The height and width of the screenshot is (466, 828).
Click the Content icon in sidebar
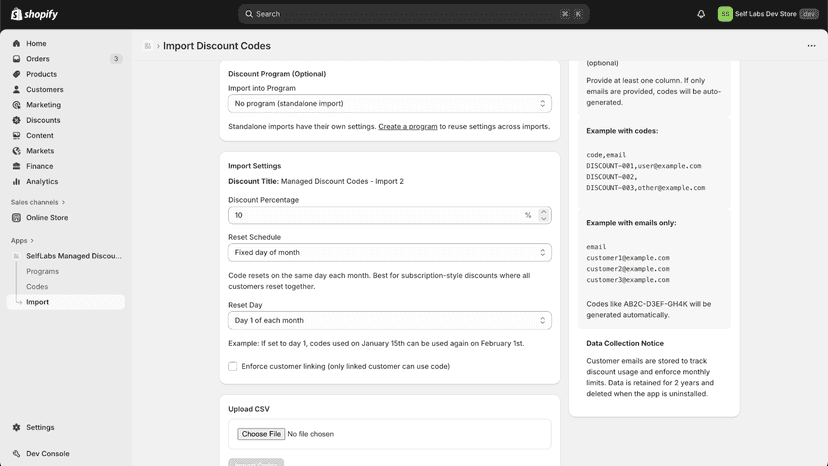coord(16,135)
